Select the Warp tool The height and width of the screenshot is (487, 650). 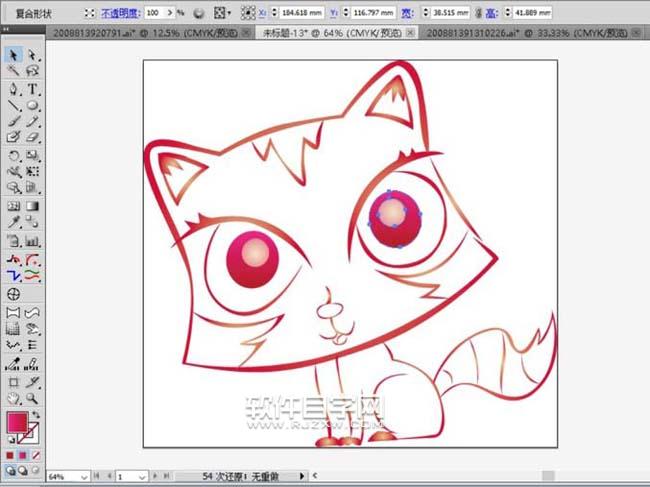pyautogui.click(x=13, y=171)
